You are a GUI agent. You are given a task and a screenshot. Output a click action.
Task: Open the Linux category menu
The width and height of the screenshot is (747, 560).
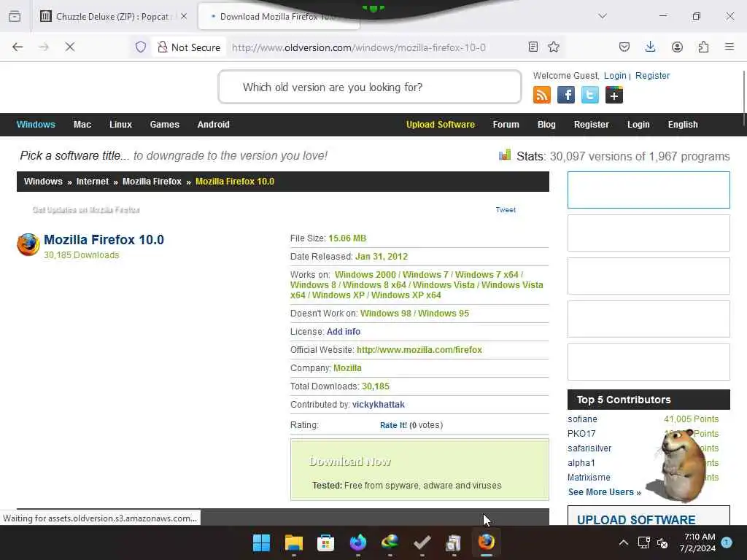point(120,124)
